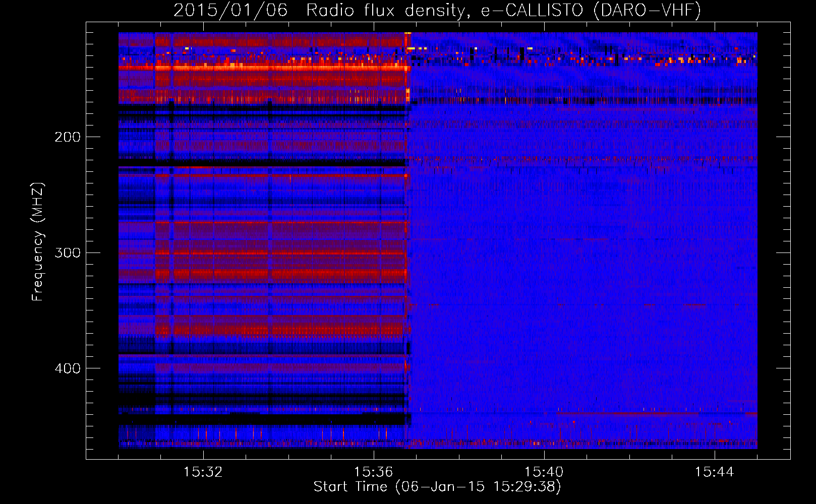Click the 15:40 time tick label
This screenshot has height=504, width=816.
[x=544, y=472]
